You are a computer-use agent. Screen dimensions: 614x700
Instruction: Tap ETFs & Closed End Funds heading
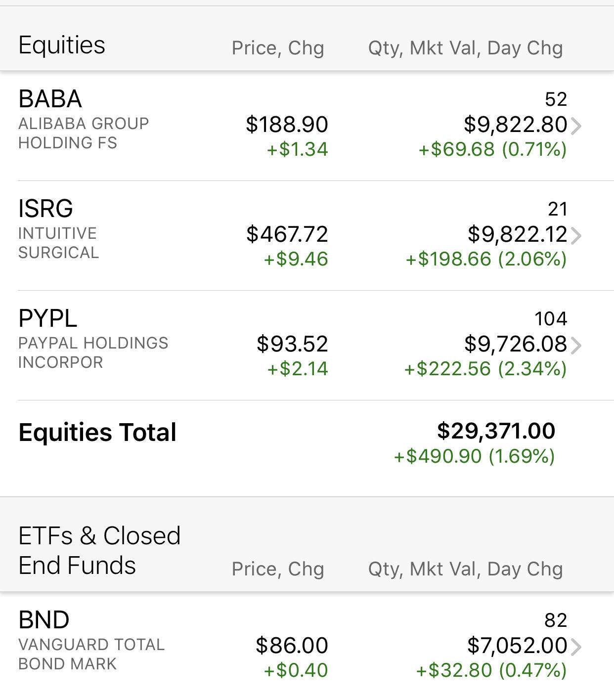click(99, 550)
